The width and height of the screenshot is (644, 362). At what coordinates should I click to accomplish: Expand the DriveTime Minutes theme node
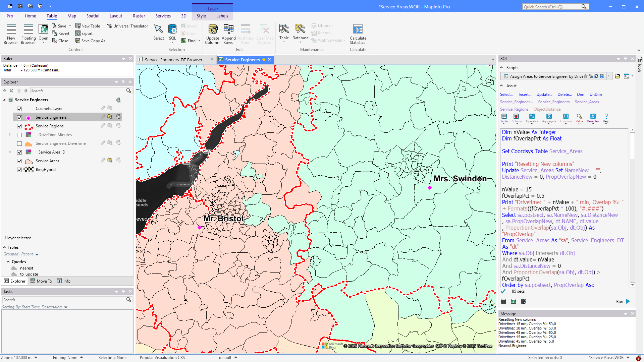pos(10,135)
